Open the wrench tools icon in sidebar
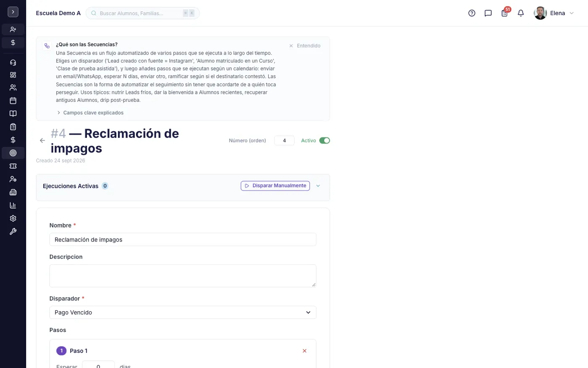This screenshot has width=588, height=368. pos(13,231)
